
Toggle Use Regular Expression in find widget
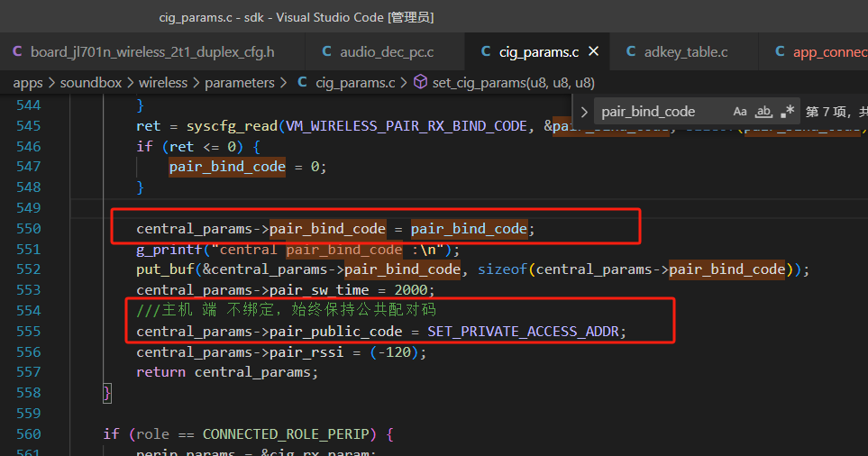[x=787, y=112]
